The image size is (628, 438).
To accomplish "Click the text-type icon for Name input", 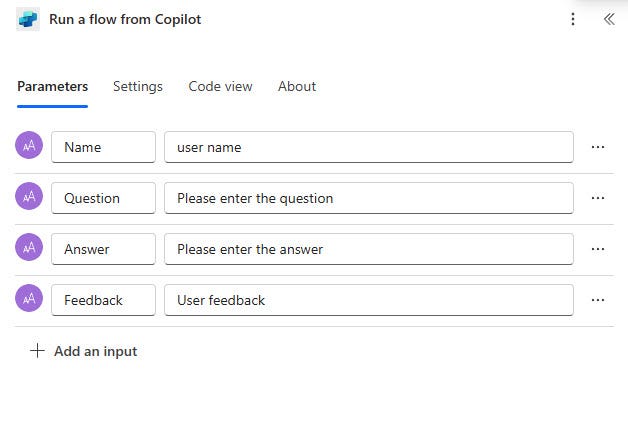I will point(29,145).
